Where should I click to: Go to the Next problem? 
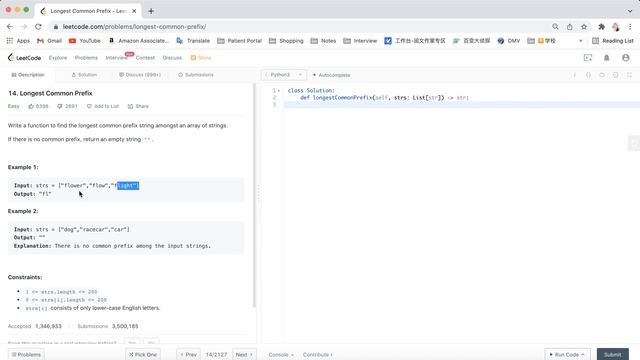(244, 354)
